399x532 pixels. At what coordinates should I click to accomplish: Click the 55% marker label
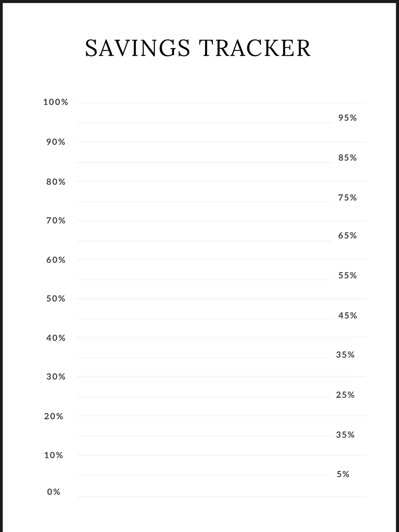pos(347,276)
